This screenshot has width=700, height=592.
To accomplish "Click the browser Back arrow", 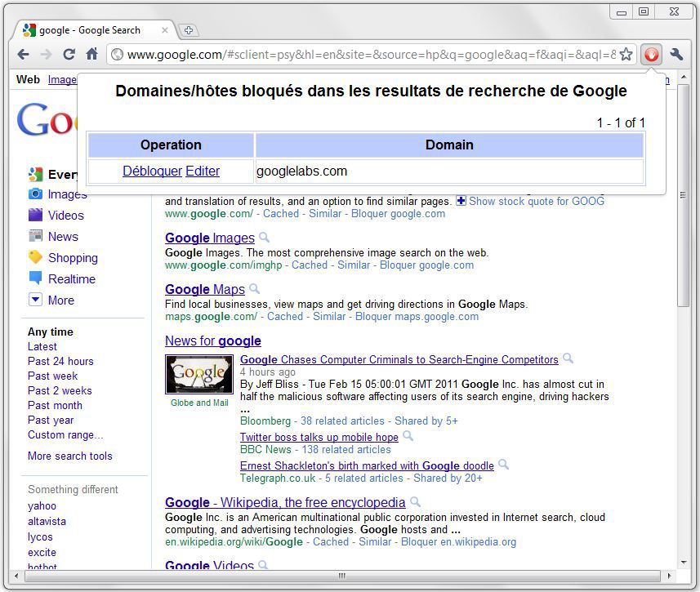I will (23, 55).
